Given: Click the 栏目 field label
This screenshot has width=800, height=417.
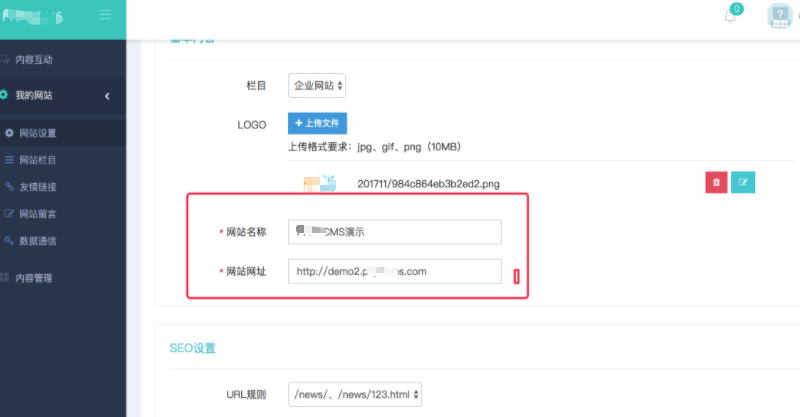Looking at the screenshot, I should 256,86.
